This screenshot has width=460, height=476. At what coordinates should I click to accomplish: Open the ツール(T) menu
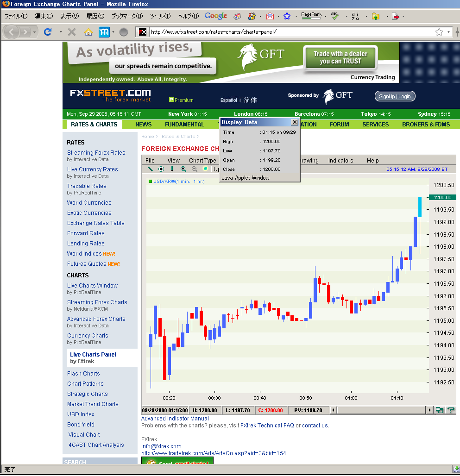pyautogui.click(x=160, y=16)
